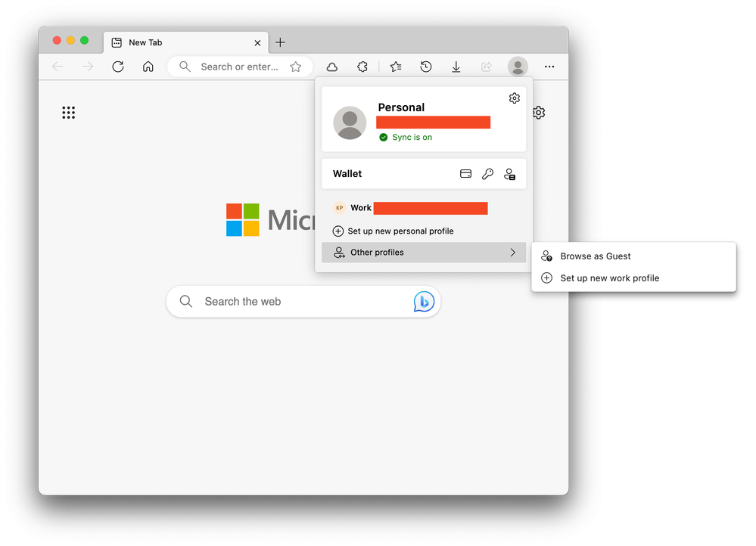Open the Favorites list icon

point(396,67)
